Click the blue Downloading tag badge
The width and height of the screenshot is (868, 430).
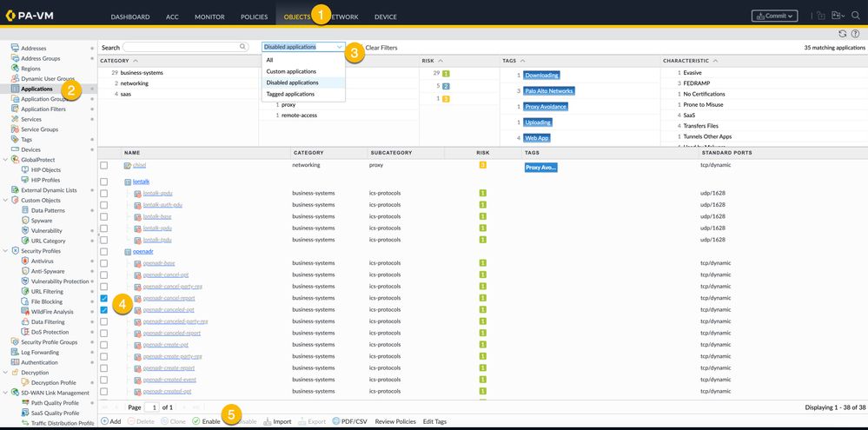coord(542,76)
